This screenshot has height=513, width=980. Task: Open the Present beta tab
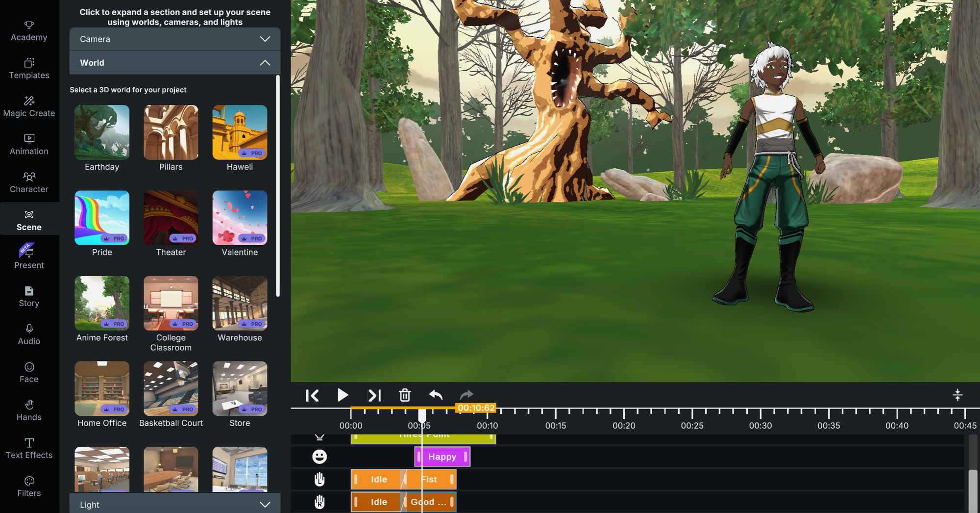click(29, 258)
